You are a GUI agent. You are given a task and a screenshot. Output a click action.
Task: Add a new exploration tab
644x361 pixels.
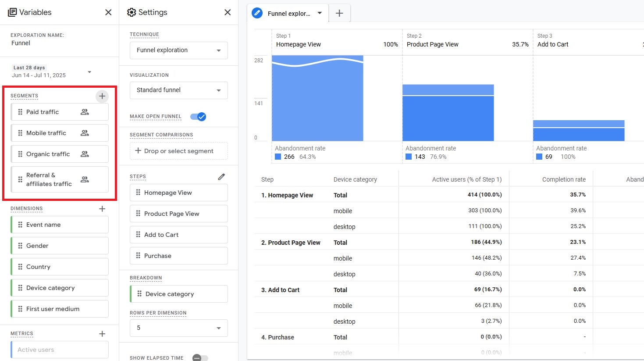tap(339, 13)
